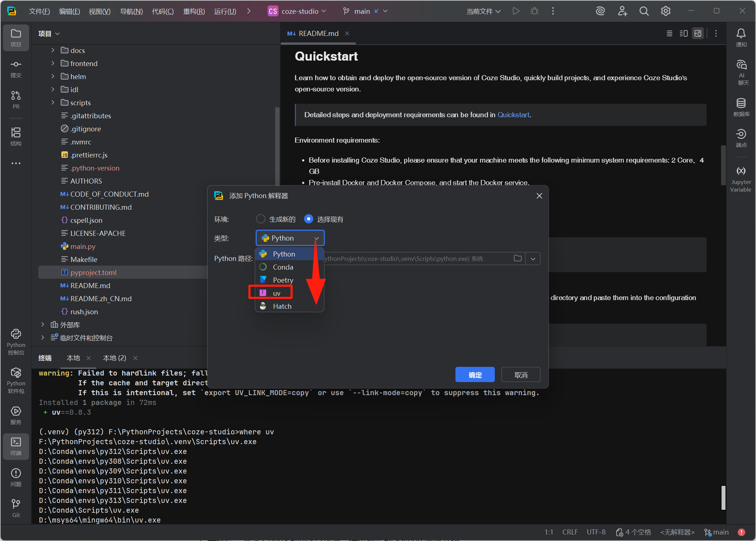Open the Pull Requests (PR) panel
756x541 pixels.
click(x=16, y=100)
